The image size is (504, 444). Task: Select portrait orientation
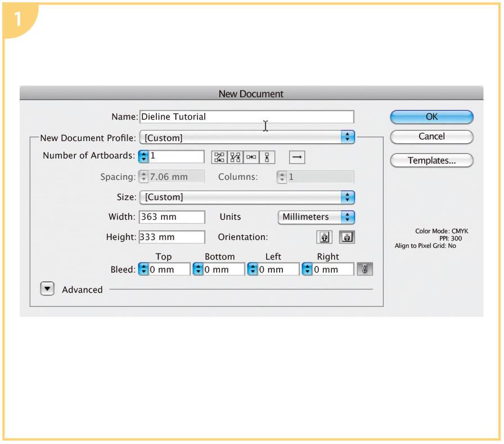[x=324, y=237]
